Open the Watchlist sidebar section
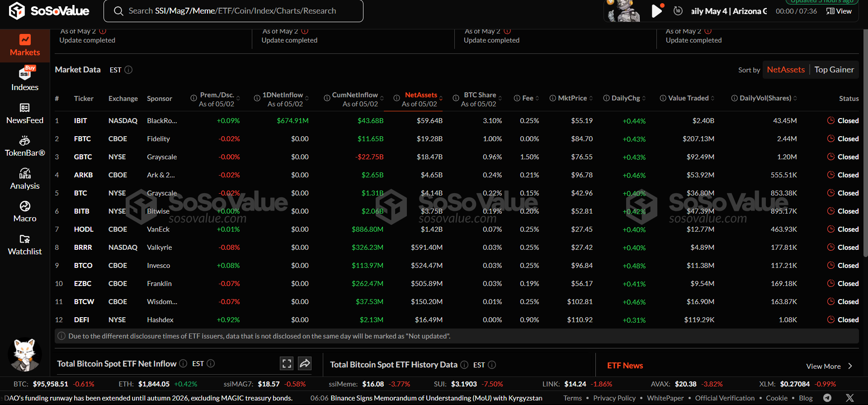The image size is (868, 405). click(25, 245)
